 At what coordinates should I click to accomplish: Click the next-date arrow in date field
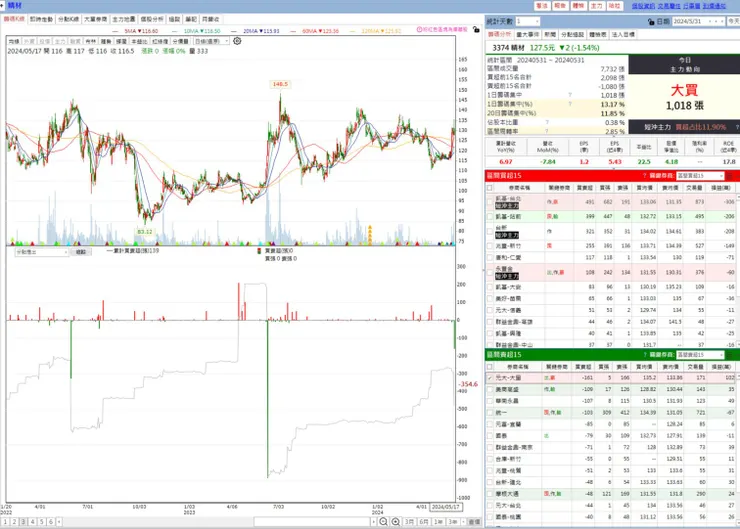pos(722,22)
